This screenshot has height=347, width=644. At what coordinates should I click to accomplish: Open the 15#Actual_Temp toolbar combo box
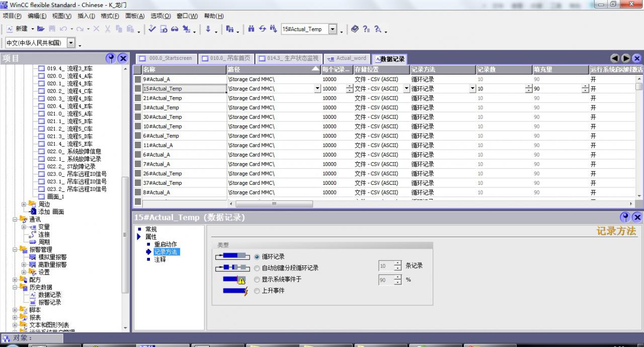[x=333, y=29]
